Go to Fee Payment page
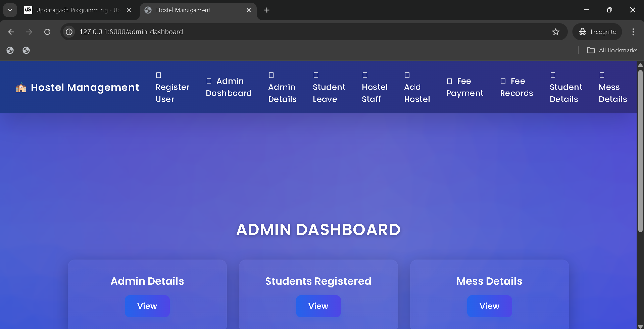Image resolution: width=644 pixels, height=329 pixels. click(x=465, y=87)
